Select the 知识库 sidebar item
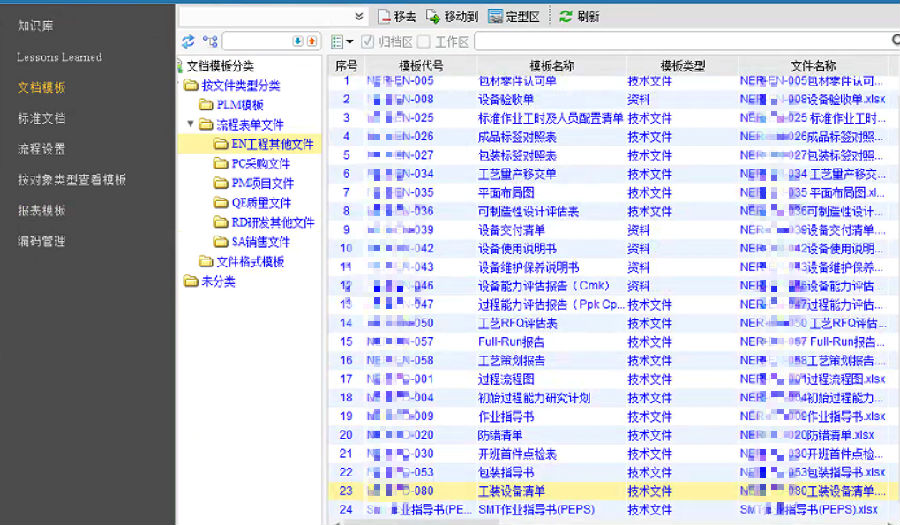900x525 pixels. [35, 25]
